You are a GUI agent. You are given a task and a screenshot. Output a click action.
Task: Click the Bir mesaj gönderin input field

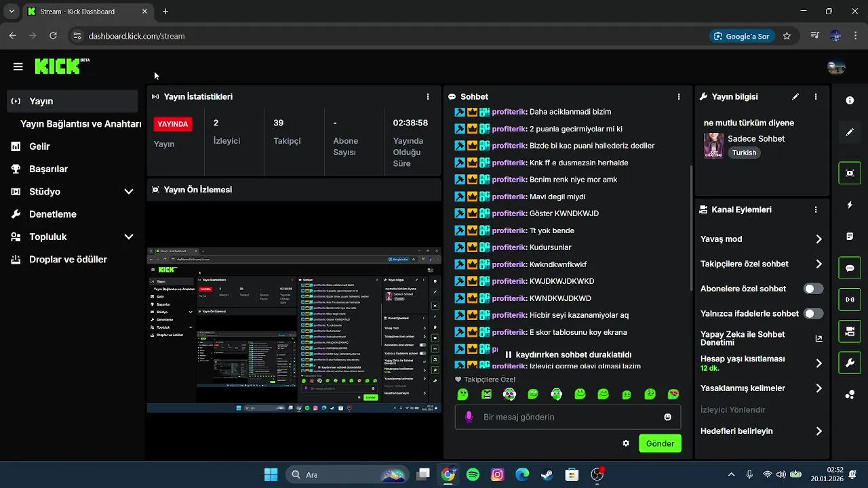click(568, 417)
